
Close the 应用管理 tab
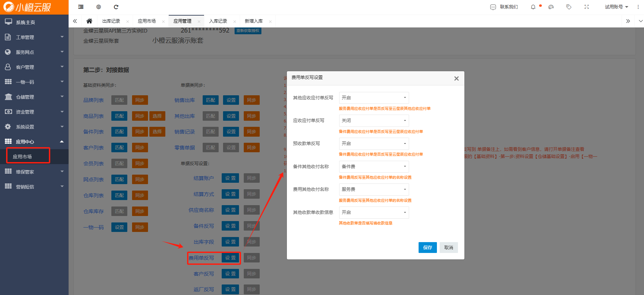(199, 21)
